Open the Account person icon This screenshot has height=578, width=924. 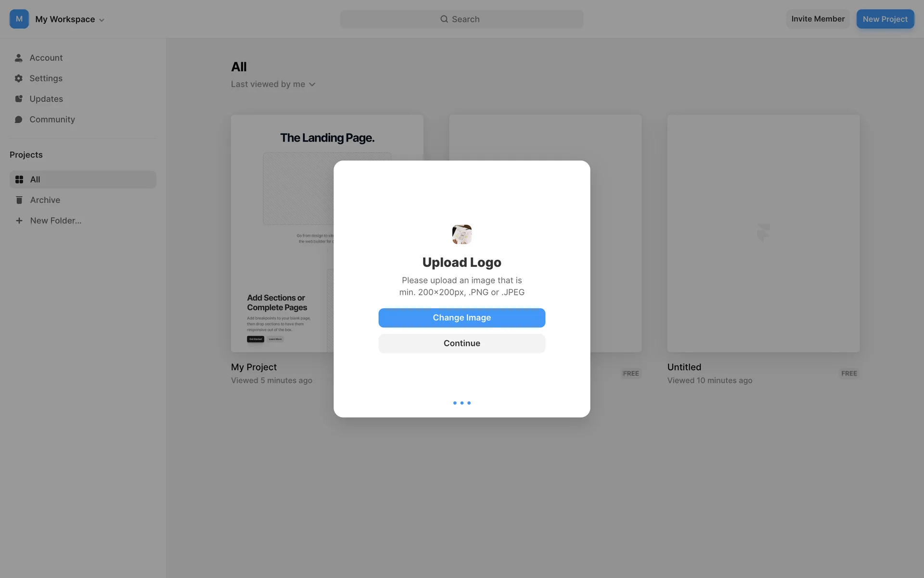click(19, 58)
